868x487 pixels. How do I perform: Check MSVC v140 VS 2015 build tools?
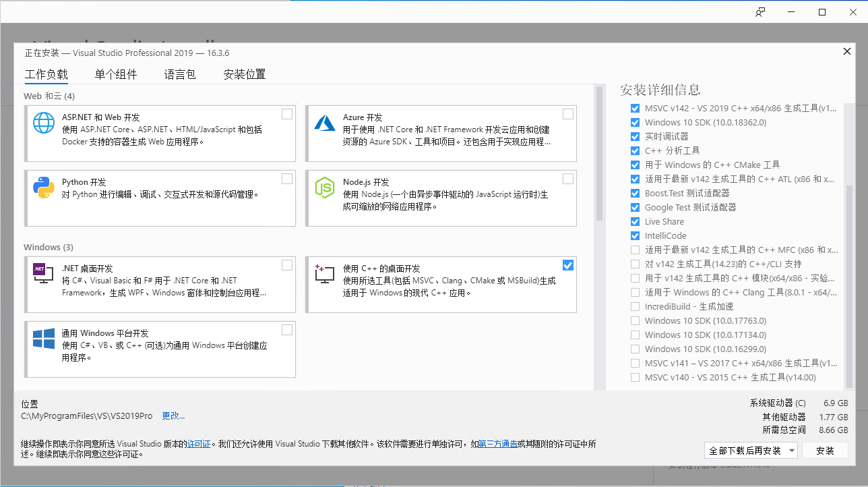click(x=635, y=377)
